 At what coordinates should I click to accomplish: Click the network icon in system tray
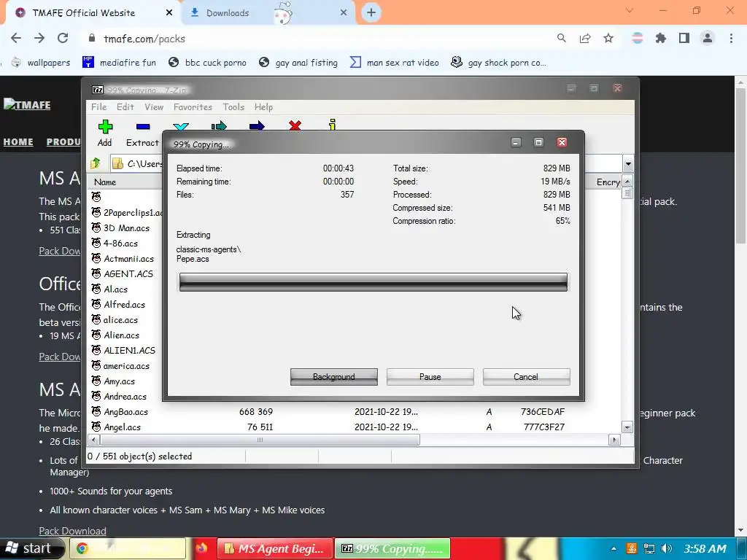click(649, 548)
